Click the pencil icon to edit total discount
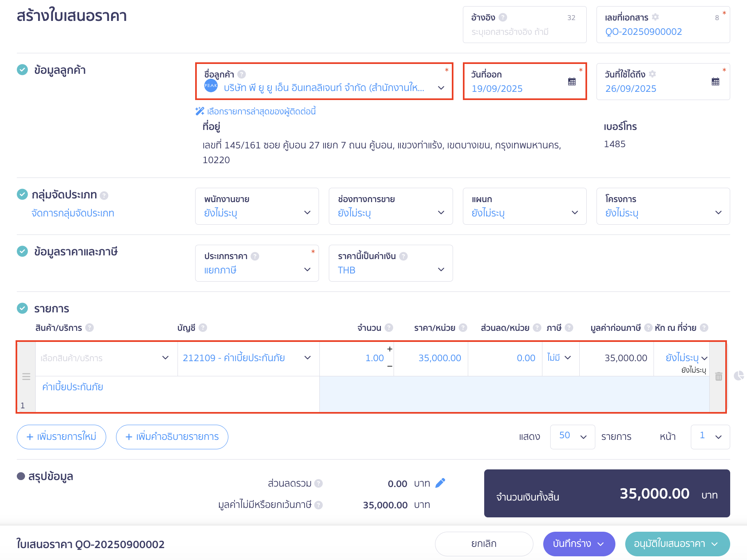 click(440, 483)
